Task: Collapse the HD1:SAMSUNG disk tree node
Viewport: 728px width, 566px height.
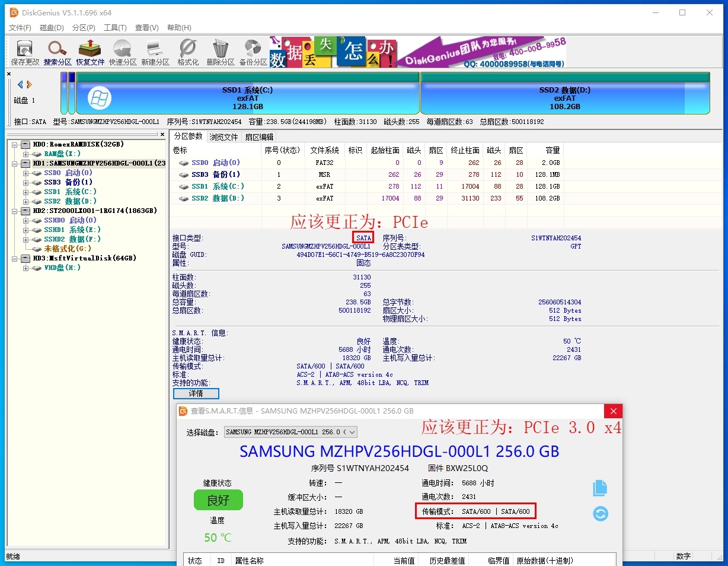Action: point(15,163)
